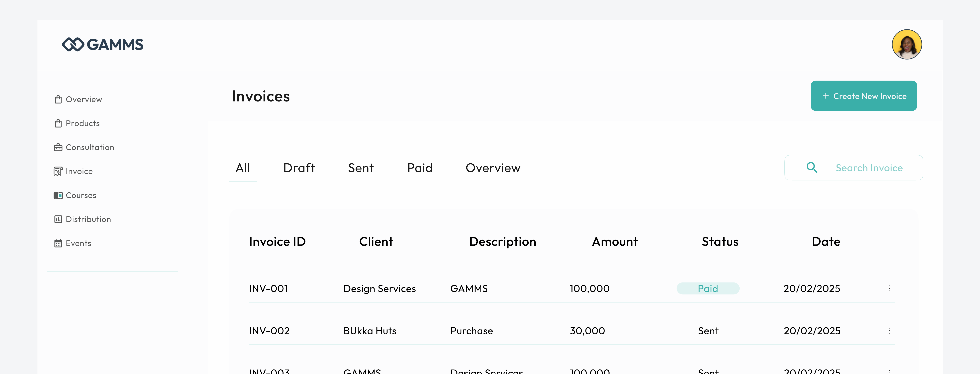Viewport: 980px width, 374px height.
Task: Select invoice ID INV-001
Action: point(268,288)
